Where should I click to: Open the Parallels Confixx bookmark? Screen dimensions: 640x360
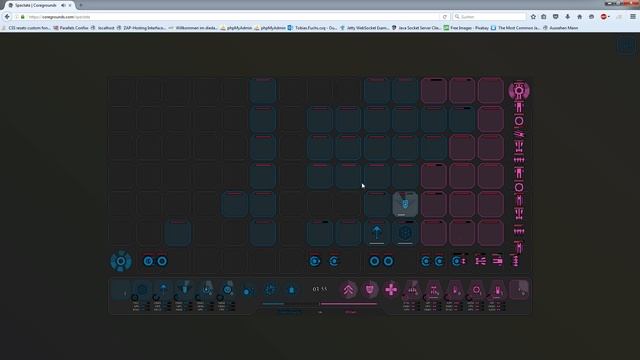click(x=71, y=28)
